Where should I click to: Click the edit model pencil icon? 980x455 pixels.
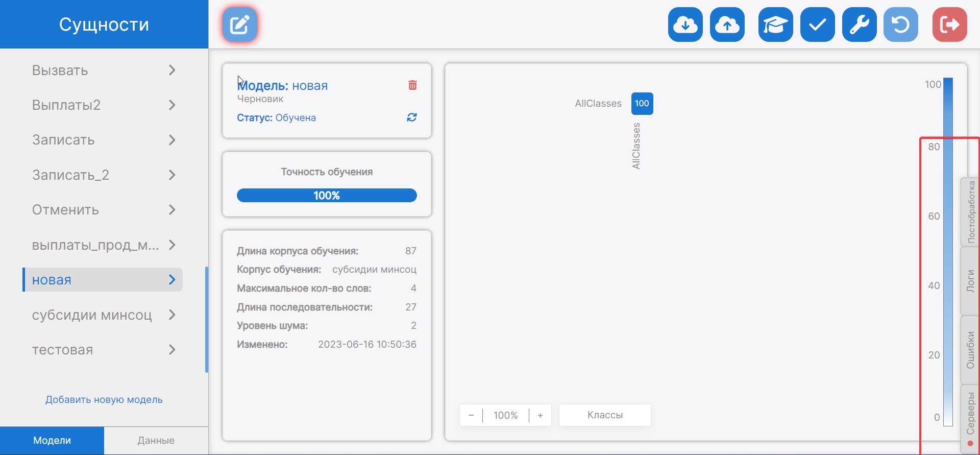pyautogui.click(x=239, y=25)
